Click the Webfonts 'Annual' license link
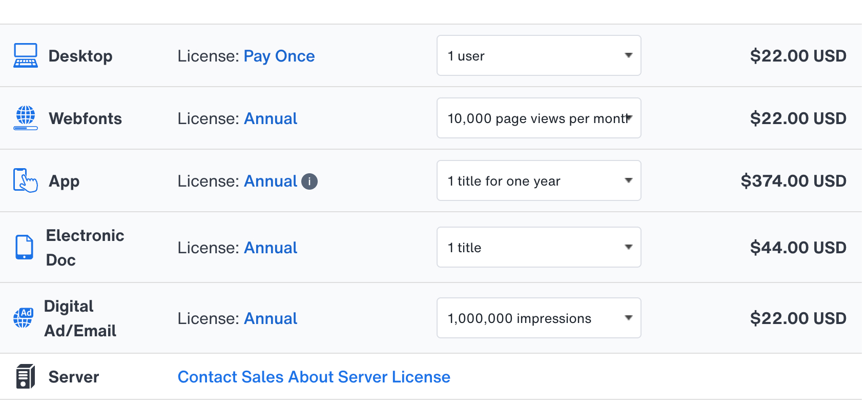The image size is (868, 405). pyautogui.click(x=270, y=118)
